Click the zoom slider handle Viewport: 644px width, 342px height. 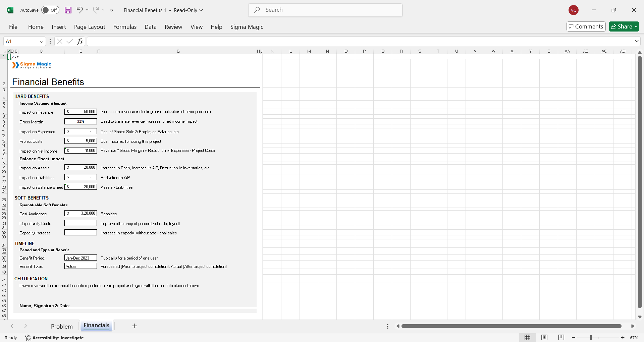point(591,338)
